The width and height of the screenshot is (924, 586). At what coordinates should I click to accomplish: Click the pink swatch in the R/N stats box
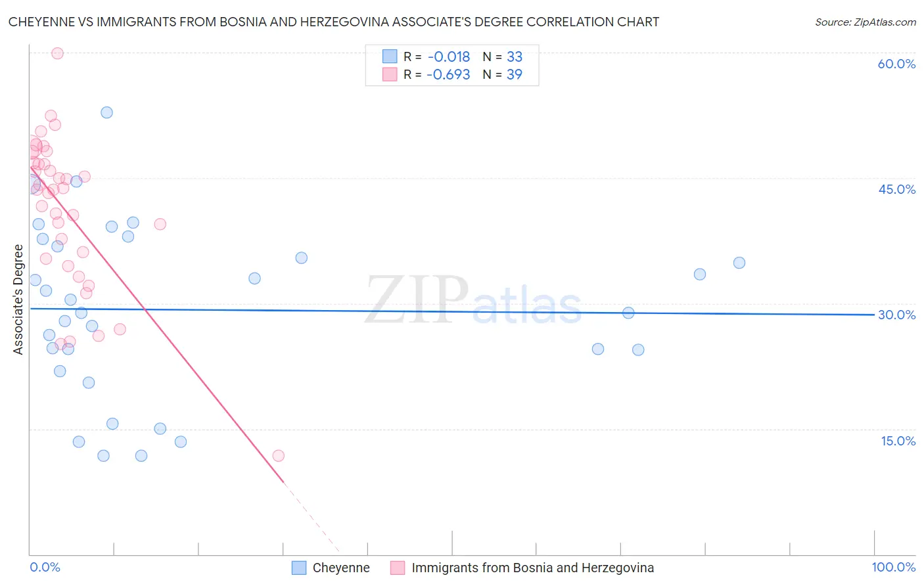click(x=390, y=74)
